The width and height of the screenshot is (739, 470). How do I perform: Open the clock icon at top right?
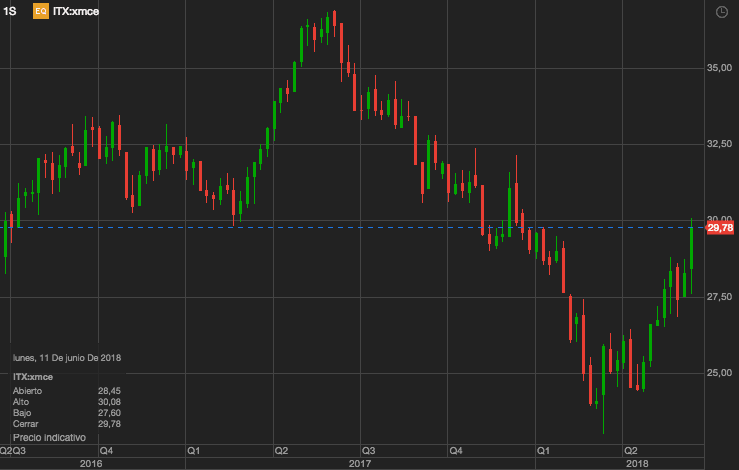tap(722, 12)
